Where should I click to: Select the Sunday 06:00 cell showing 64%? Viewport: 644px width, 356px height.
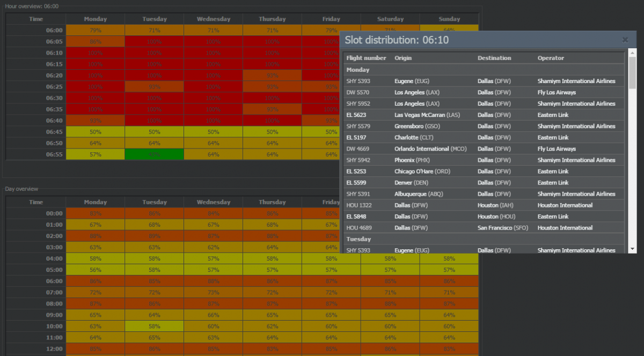point(449,30)
